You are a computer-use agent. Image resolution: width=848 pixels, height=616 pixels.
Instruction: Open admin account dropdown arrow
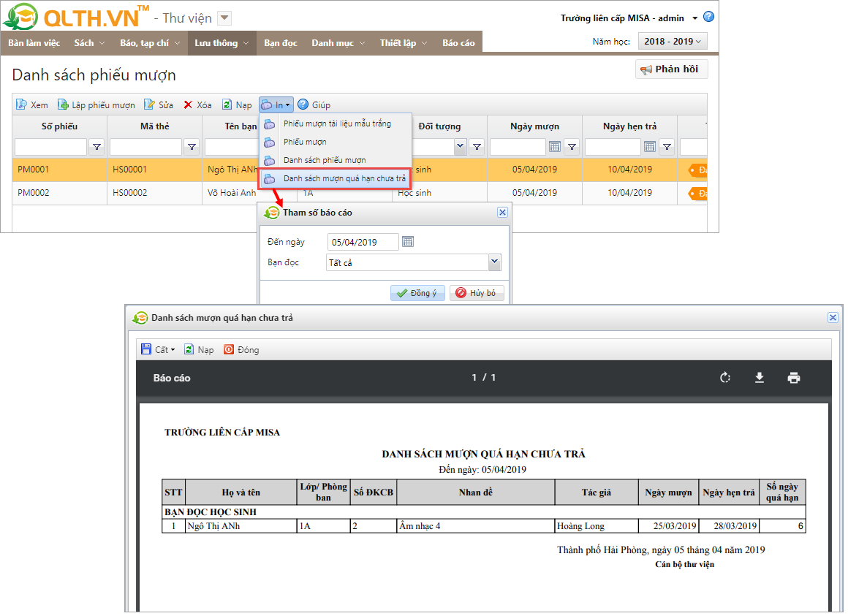695,18
